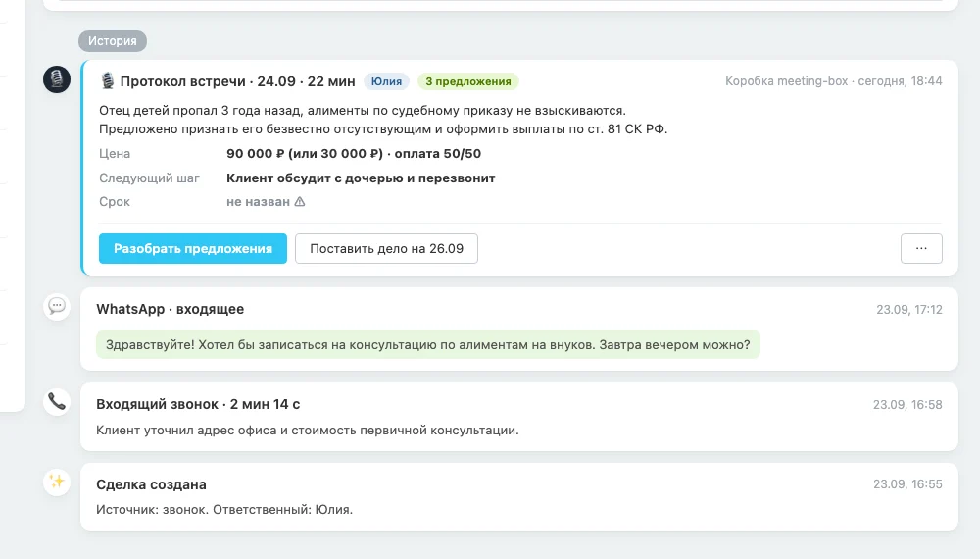Click the '23.09, 16:58' timestamp
This screenshot has width=980, height=559.
click(x=907, y=405)
